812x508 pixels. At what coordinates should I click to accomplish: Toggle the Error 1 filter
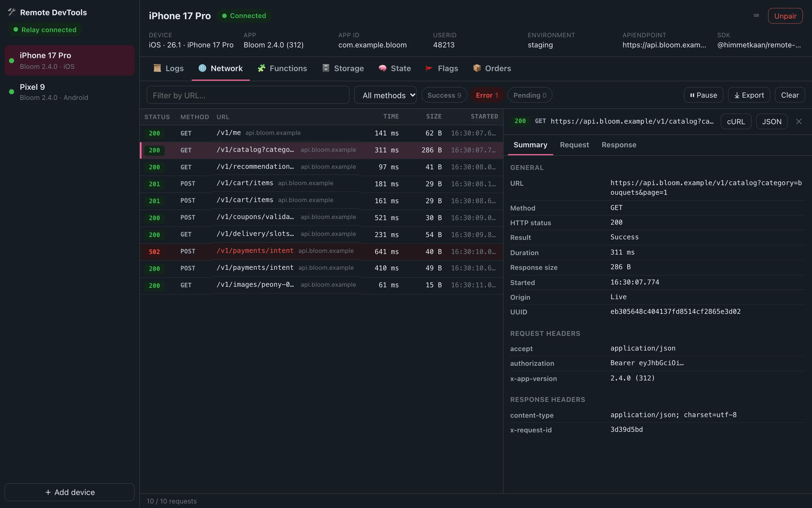pos(487,95)
